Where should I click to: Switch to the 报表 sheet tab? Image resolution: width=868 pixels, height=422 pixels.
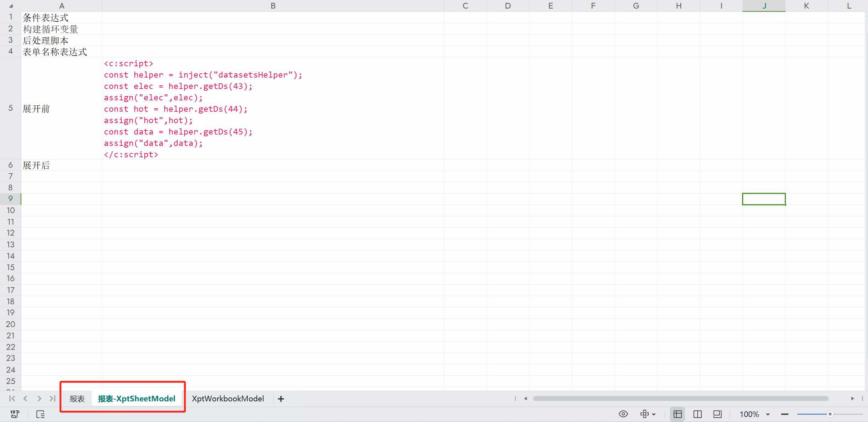click(77, 399)
